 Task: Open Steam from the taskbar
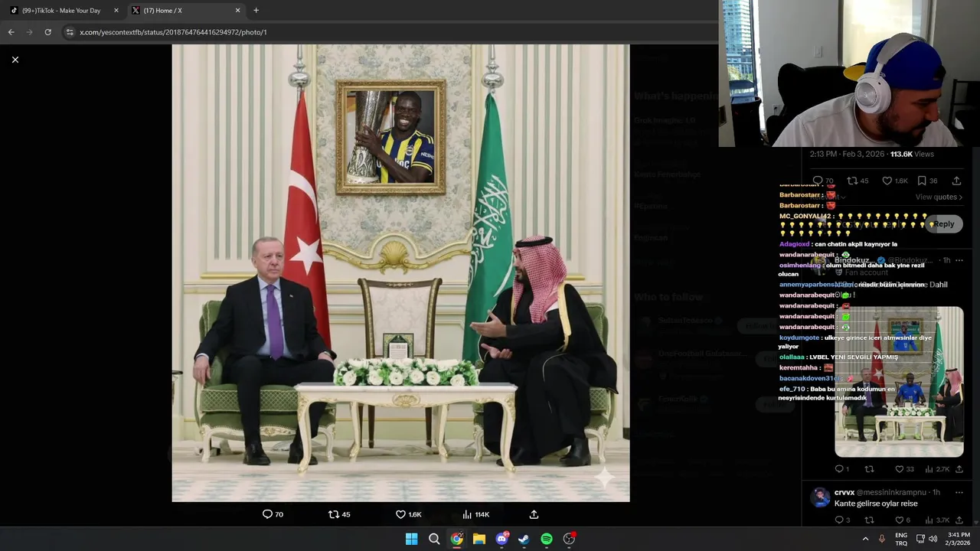point(524,539)
